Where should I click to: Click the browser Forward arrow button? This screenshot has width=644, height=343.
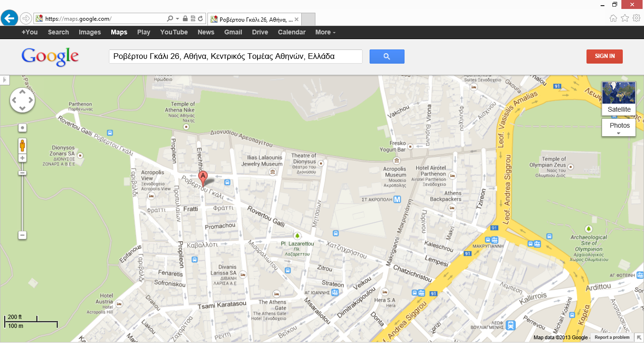tap(26, 18)
